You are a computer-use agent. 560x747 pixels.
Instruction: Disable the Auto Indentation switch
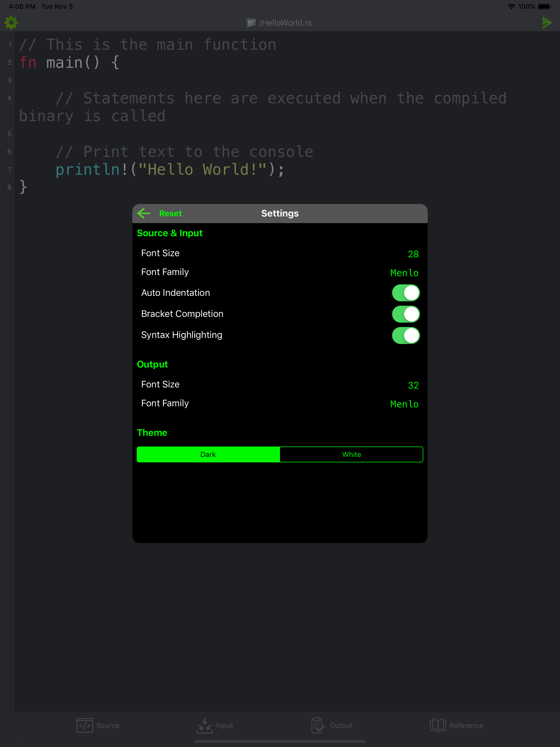[405, 293]
